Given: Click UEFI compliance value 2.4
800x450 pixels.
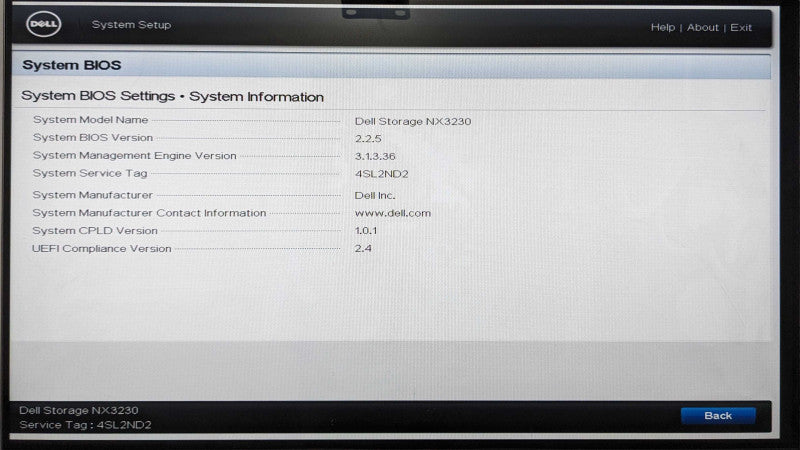Looking at the screenshot, I should [x=363, y=248].
